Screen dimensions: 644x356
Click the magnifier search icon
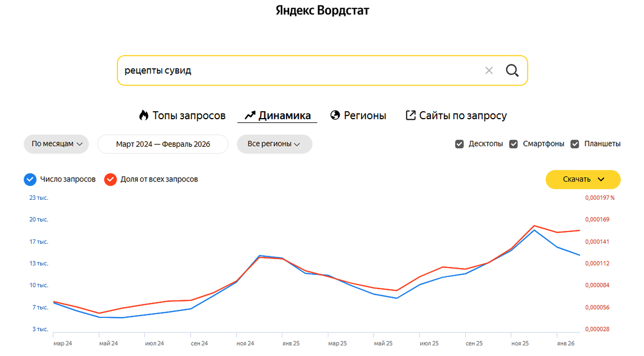[x=512, y=70]
